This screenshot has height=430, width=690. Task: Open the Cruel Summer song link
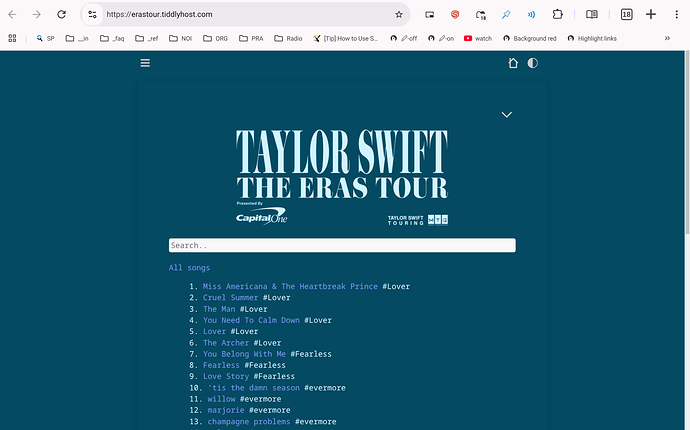(231, 298)
